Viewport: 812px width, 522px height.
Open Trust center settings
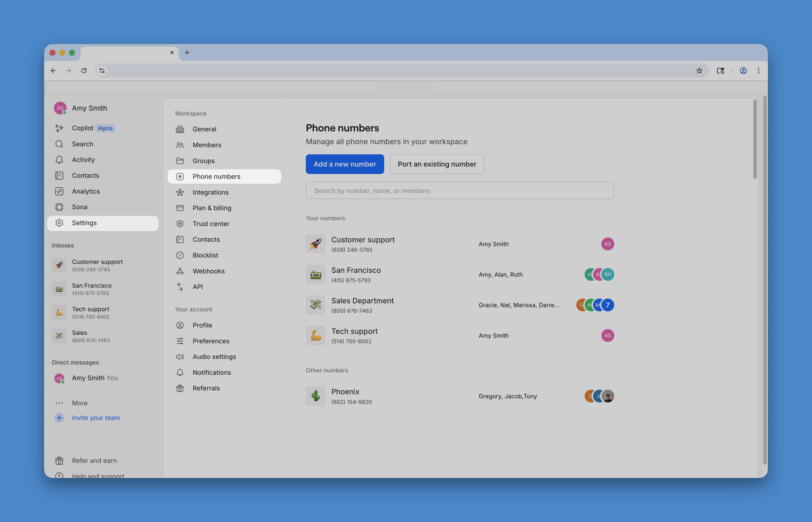[224, 224]
